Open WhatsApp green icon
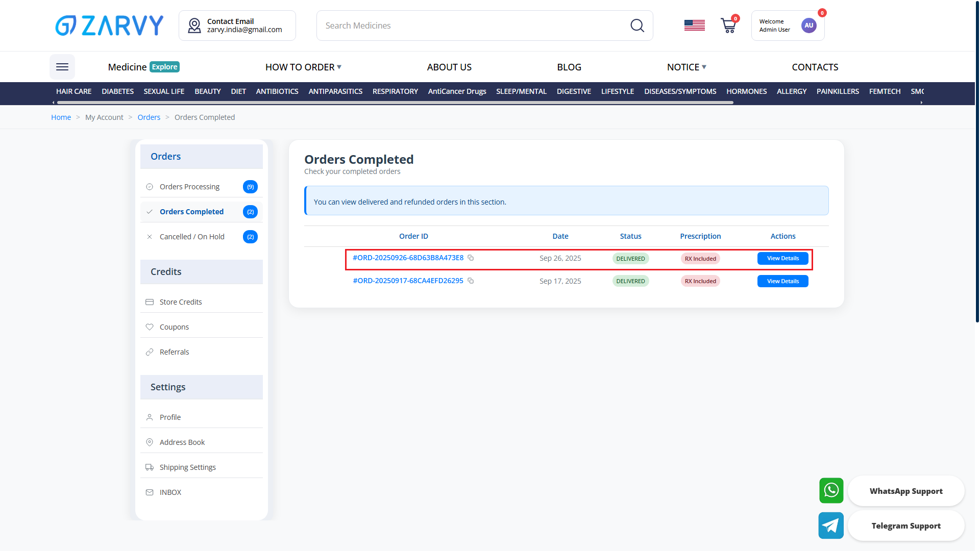 click(x=831, y=491)
